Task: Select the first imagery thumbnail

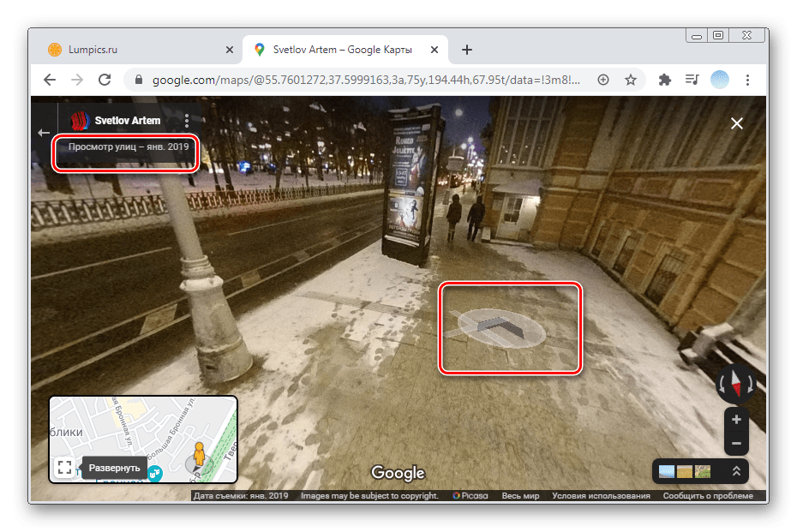Action: [x=667, y=471]
